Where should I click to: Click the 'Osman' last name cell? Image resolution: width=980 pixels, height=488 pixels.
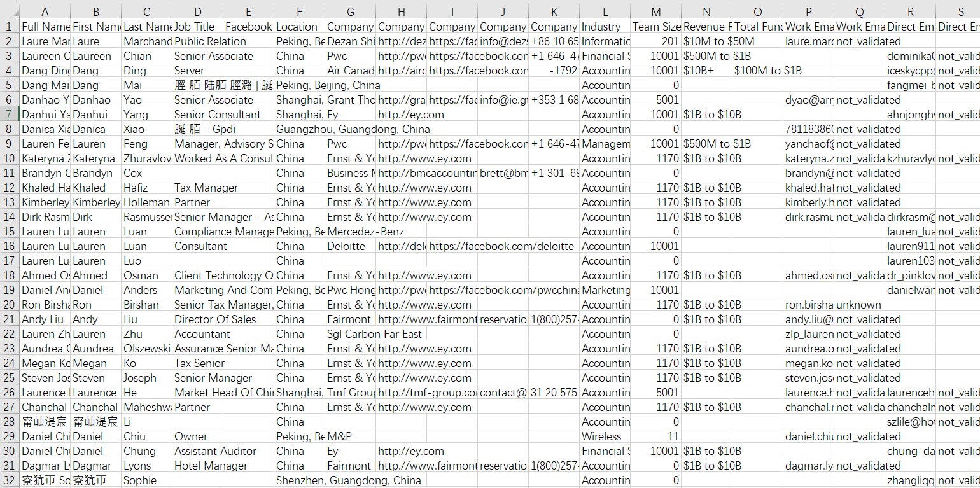click(x=146, y=275)
